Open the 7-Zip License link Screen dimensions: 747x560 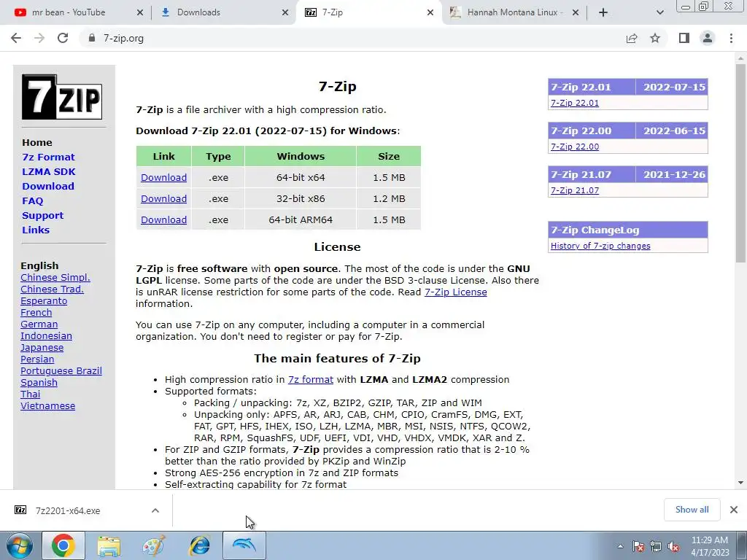[455, 292]
